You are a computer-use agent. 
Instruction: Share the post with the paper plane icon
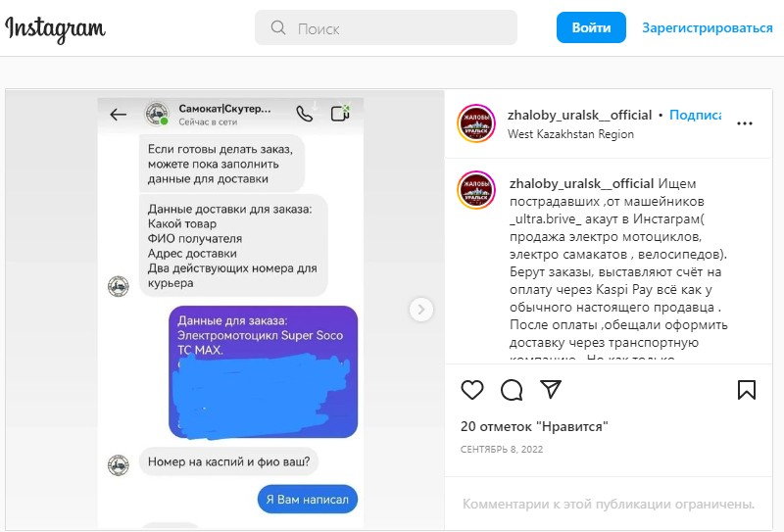click(551, 390)
